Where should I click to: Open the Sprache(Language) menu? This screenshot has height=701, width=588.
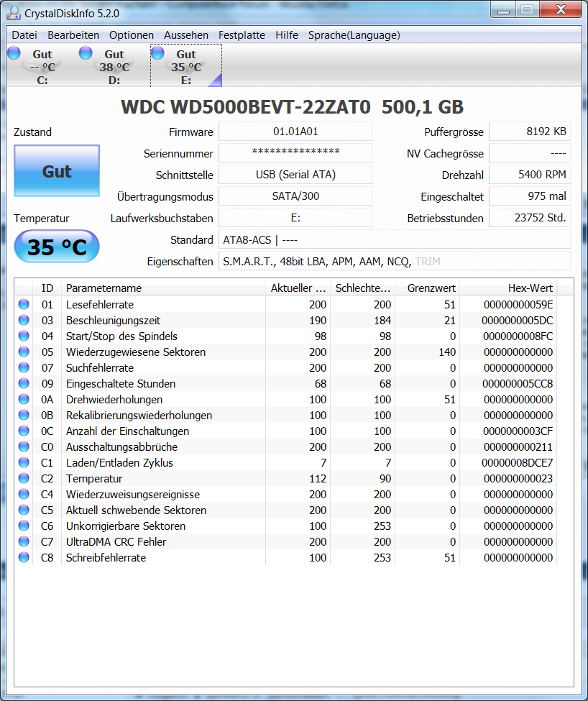354,35
